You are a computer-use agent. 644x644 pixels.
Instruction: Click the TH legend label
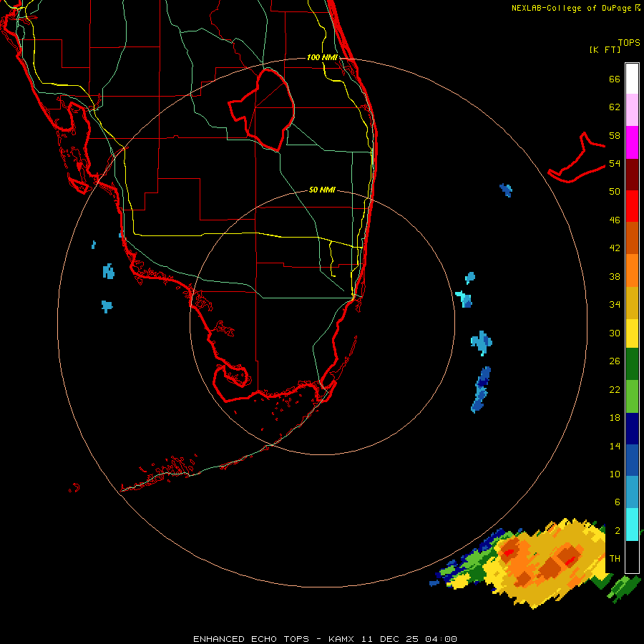615,558
